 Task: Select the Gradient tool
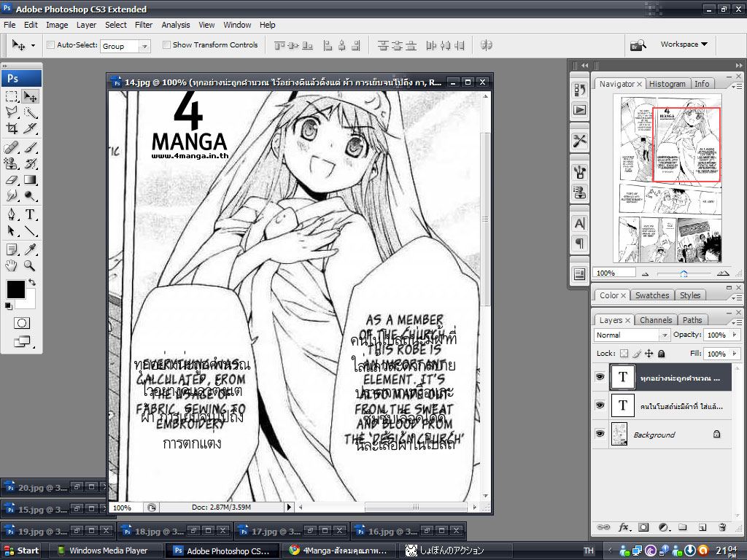coord(31,180)
